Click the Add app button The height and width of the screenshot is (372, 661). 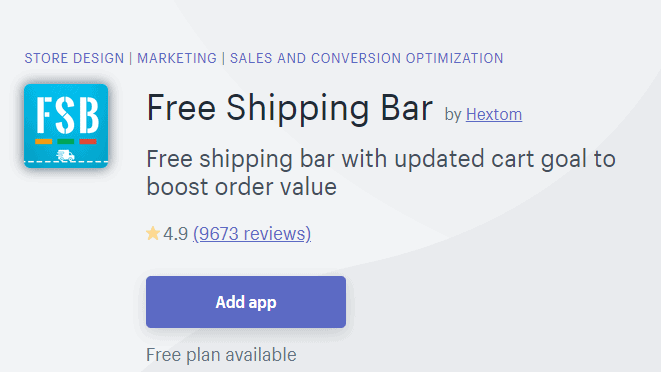point(246,302)
